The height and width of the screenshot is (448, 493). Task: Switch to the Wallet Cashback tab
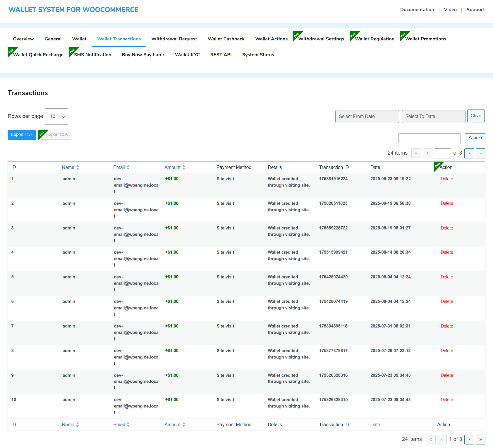226,39
